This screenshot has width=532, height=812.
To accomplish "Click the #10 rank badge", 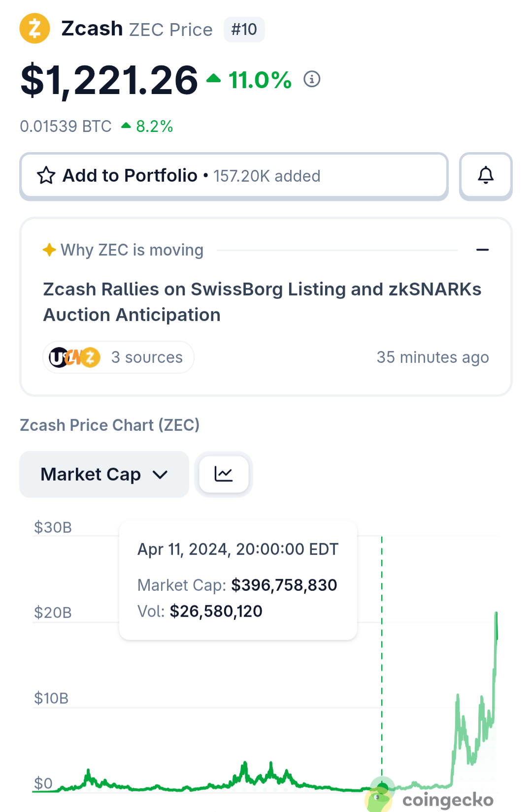I will click(x=244, y=30).
